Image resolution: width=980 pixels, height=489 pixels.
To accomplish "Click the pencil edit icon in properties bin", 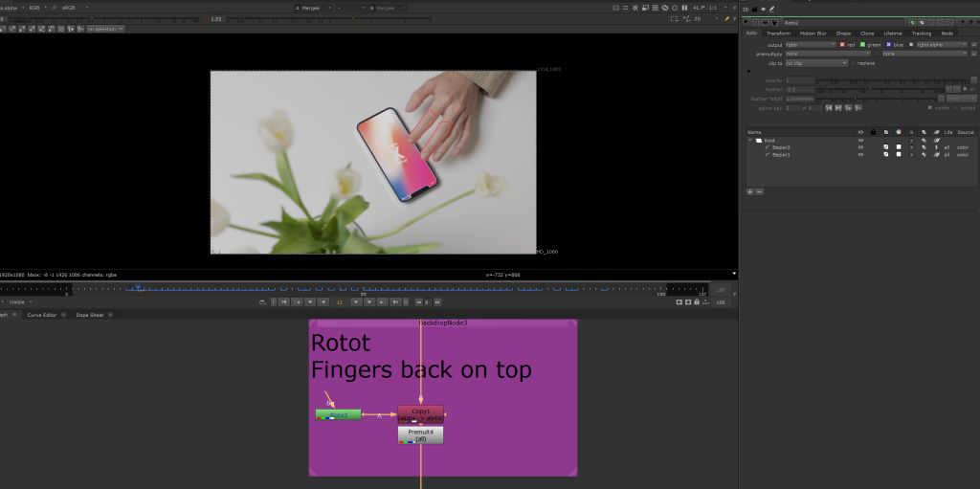I will [771, 9].
